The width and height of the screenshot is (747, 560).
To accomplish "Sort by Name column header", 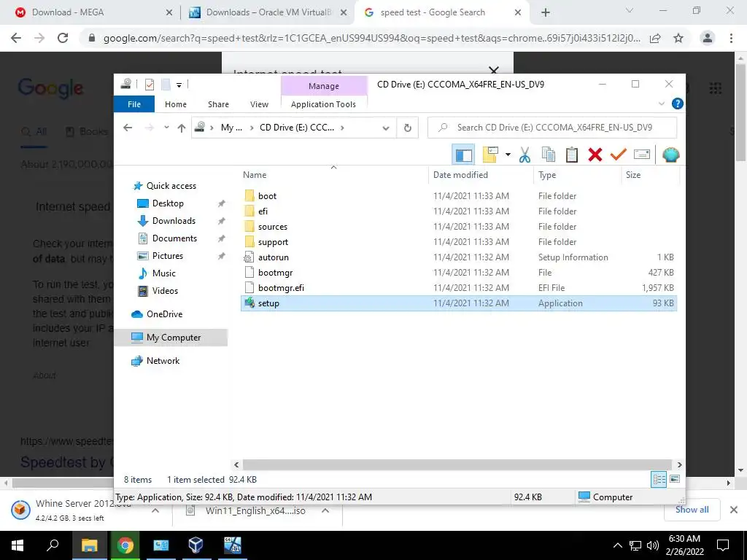I will tap(333, 175).
